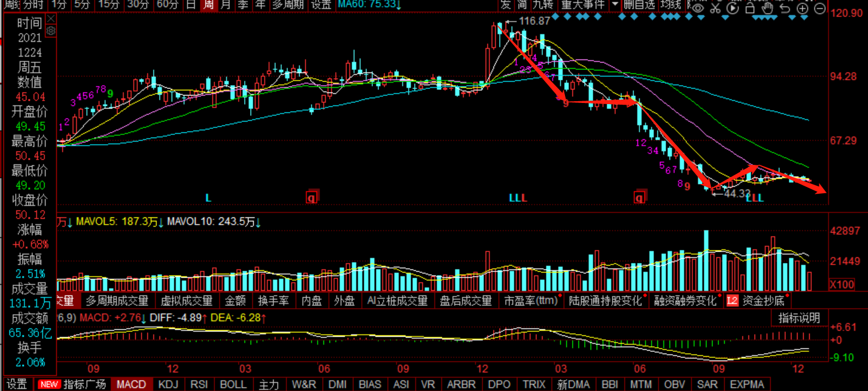
Task: Open the 资金抄底 L2 tab
Action: (x=757, y=301)
